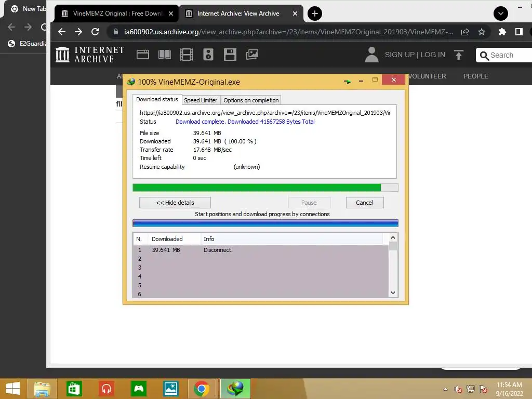Click the network tray icon
Image resolution: width=532 pixels, height=399 pixels.
[x=471, y=389]
